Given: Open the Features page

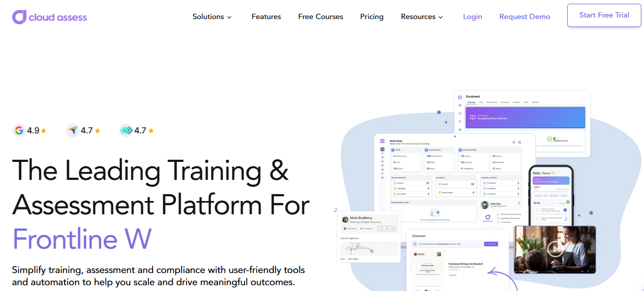Looking at the screenshot, I should pos(266,16).
